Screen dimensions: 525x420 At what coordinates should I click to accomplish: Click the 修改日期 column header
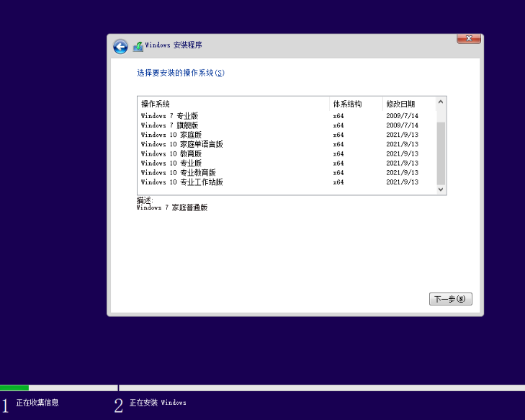(x=409, y=104)
